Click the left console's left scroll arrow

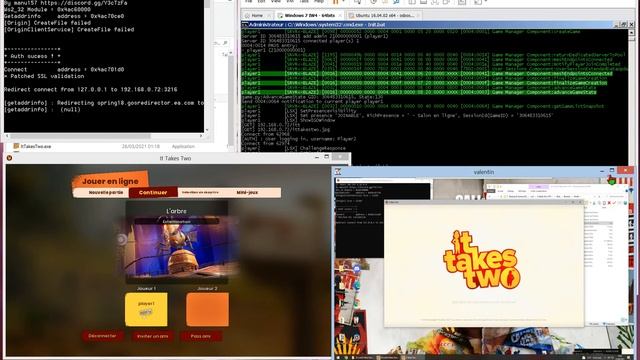click(7, 136)
